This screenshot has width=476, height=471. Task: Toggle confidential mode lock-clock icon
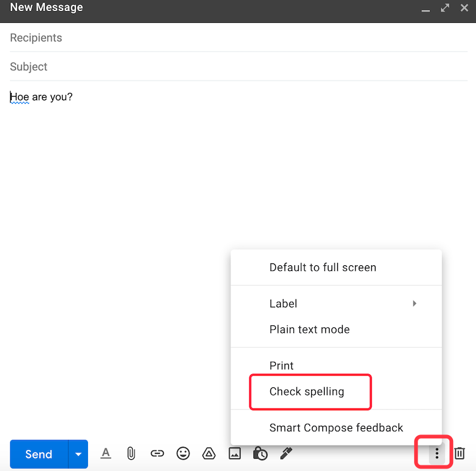click(x=260, y=454)
